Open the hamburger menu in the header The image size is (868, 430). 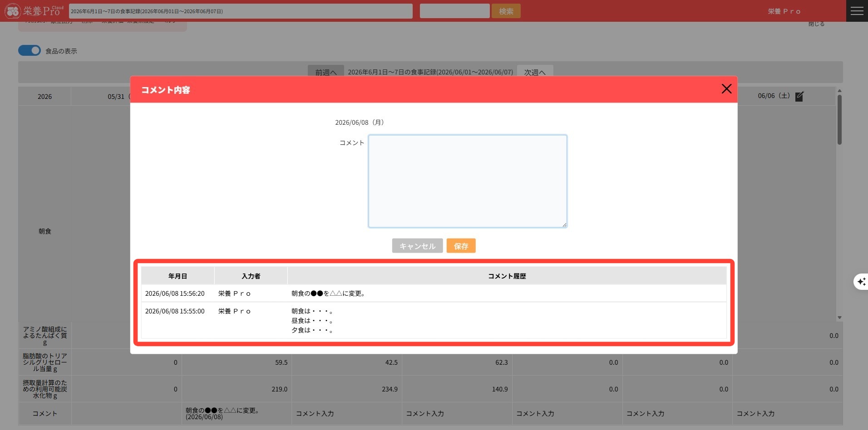pyautogui.click(x=857, y=11)
